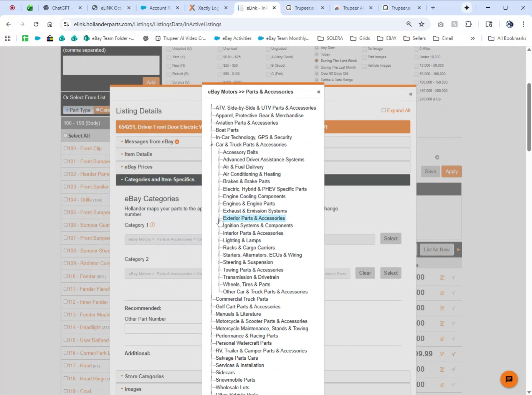Go back to the previous page
532x395 pixels.
pyautogui.click(x=8, y=24)
